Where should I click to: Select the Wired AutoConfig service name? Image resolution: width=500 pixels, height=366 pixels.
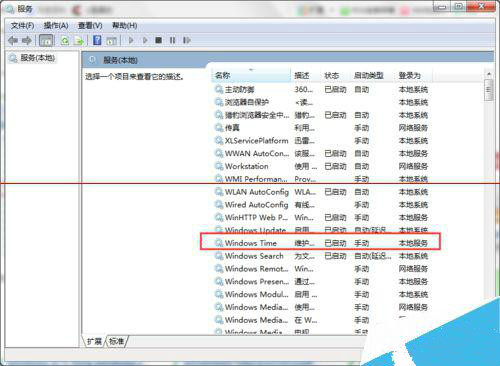256,204
